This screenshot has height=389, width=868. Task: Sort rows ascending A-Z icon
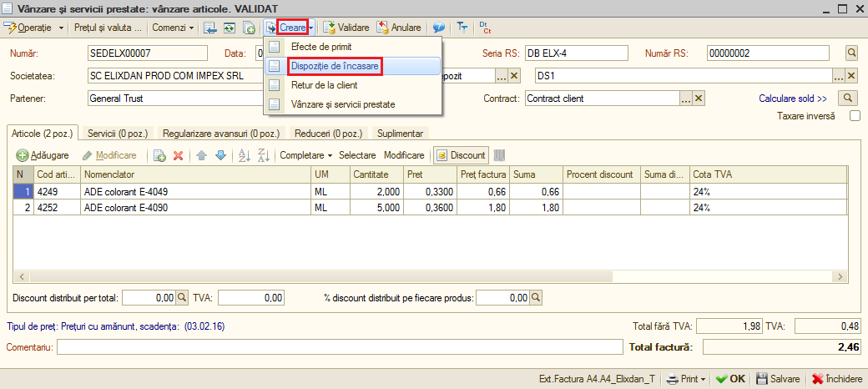pos(245,155)
